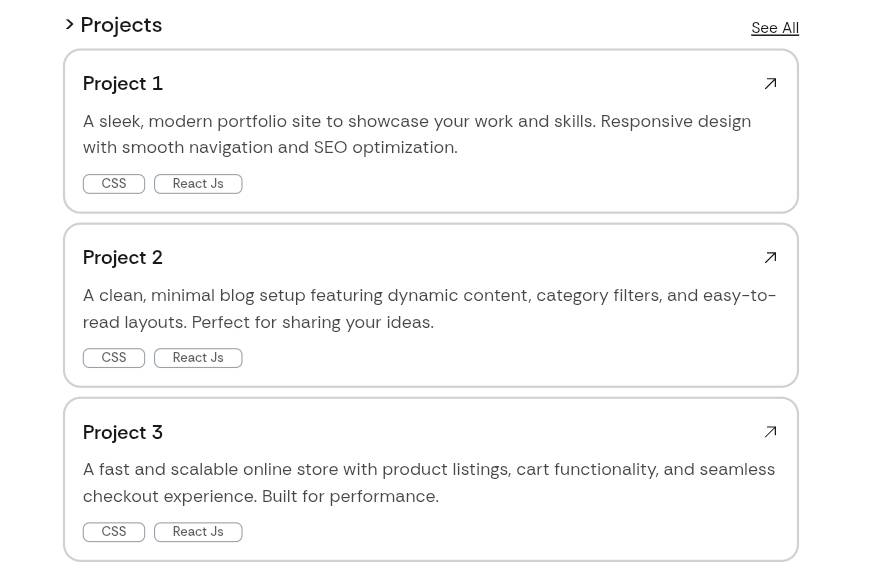Open the external link arrow on Project 2
The width and height of the screenshot is (871, 581).
coord(770,257)
